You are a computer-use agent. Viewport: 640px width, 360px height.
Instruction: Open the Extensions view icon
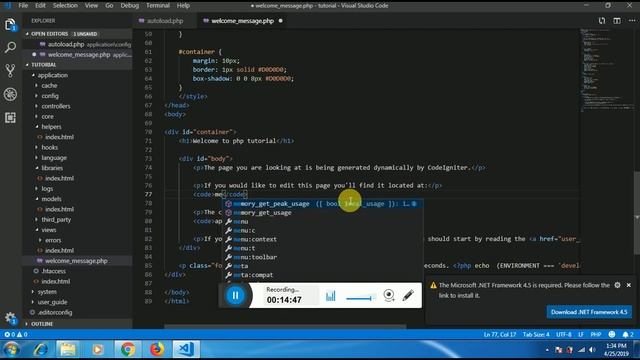coord(10,118)
